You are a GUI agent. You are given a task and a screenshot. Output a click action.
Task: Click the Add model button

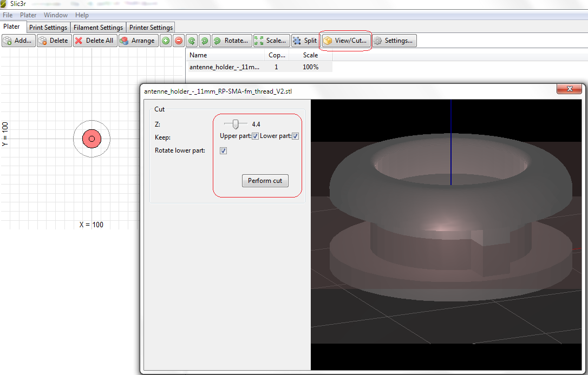[x=19, y=41]
